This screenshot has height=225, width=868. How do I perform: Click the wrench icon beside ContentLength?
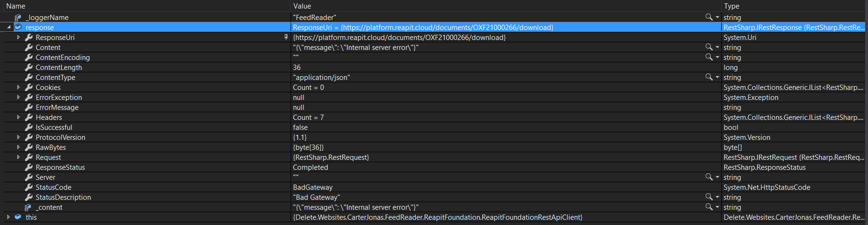coord(29,67)
